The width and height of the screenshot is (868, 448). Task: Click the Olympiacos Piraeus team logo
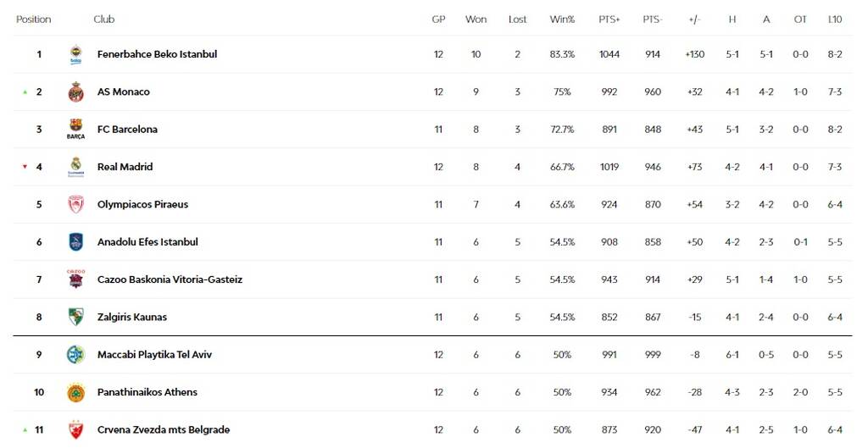75,205
